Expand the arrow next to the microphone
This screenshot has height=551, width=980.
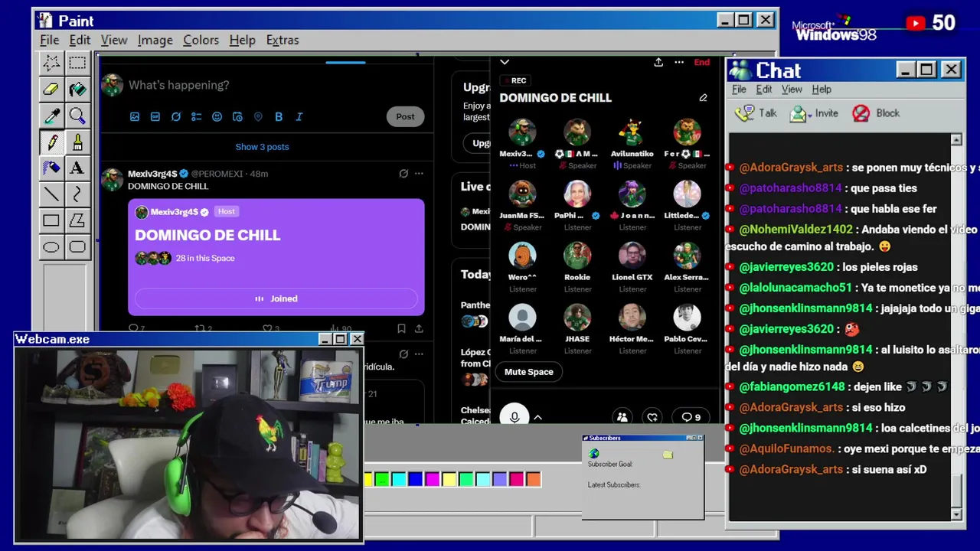pos(537,417)
